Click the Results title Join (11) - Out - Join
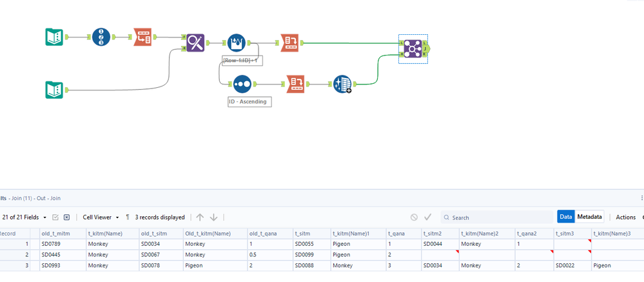Screen dimensions: 644x282 (x=36, y=198)
